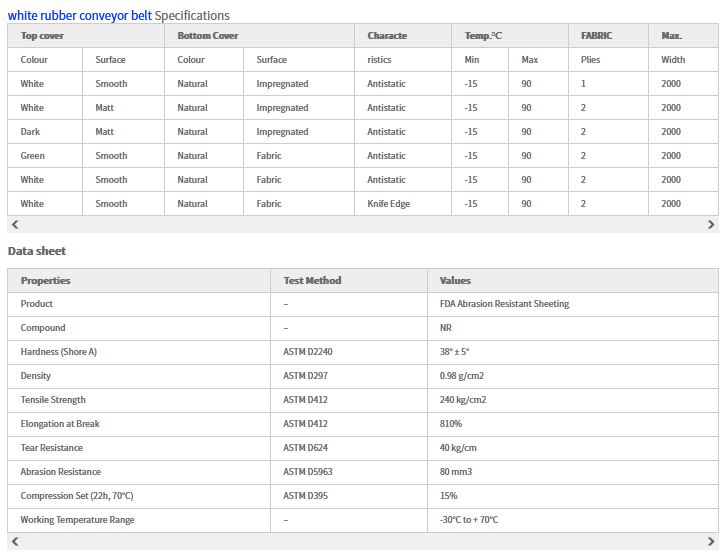
Task: Click the Dark colour cell
Action: (31, 132)
